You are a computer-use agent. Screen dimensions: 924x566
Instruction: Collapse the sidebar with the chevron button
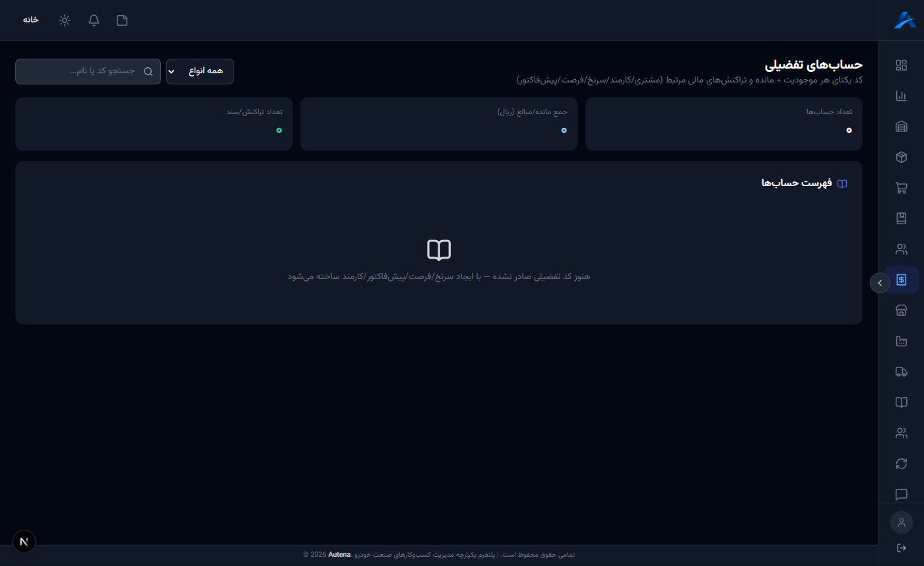click(x=880, y=282)
